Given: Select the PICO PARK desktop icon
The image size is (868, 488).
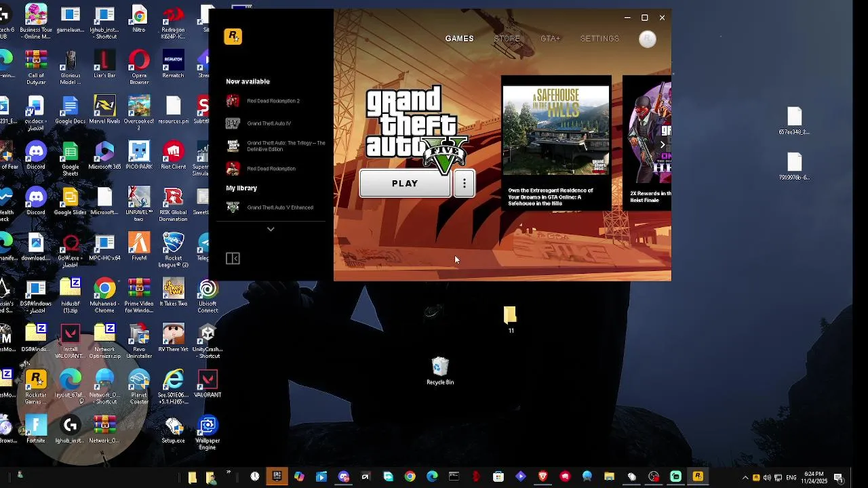Looking at the screenshot, I should pos(139,156).
